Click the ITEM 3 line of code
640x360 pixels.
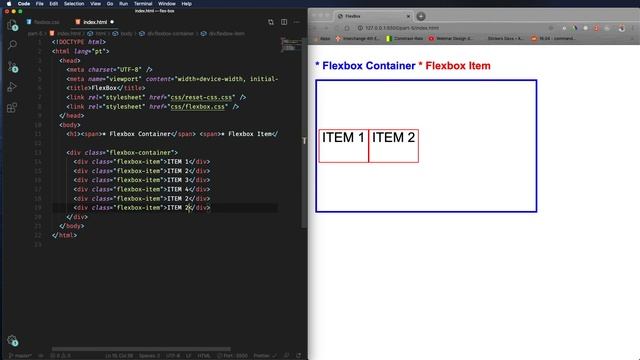[142, 180]
